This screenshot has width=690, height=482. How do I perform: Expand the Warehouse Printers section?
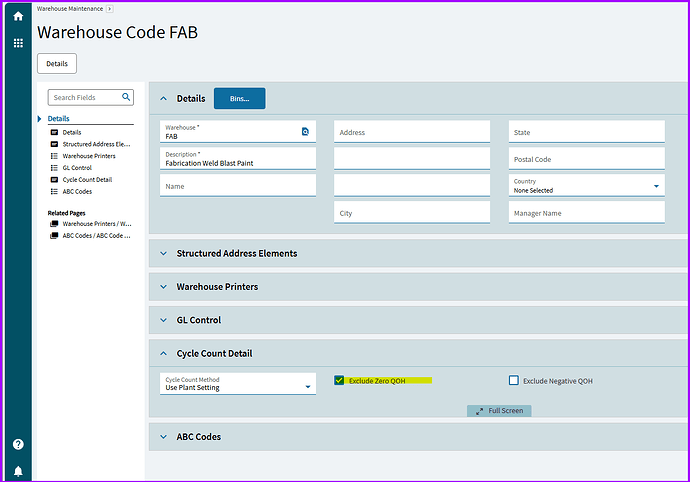[163, 287]
